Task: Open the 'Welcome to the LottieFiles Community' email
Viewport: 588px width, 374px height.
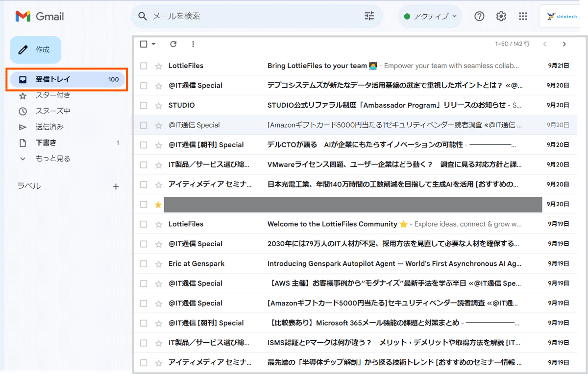Action: (355, 224)
